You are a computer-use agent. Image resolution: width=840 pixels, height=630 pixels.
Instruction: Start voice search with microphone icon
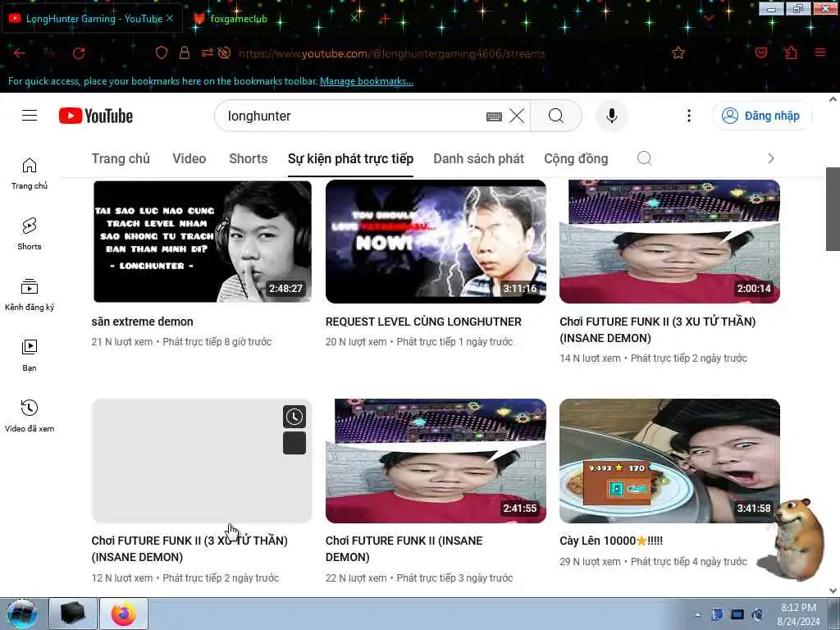[611, 116]
